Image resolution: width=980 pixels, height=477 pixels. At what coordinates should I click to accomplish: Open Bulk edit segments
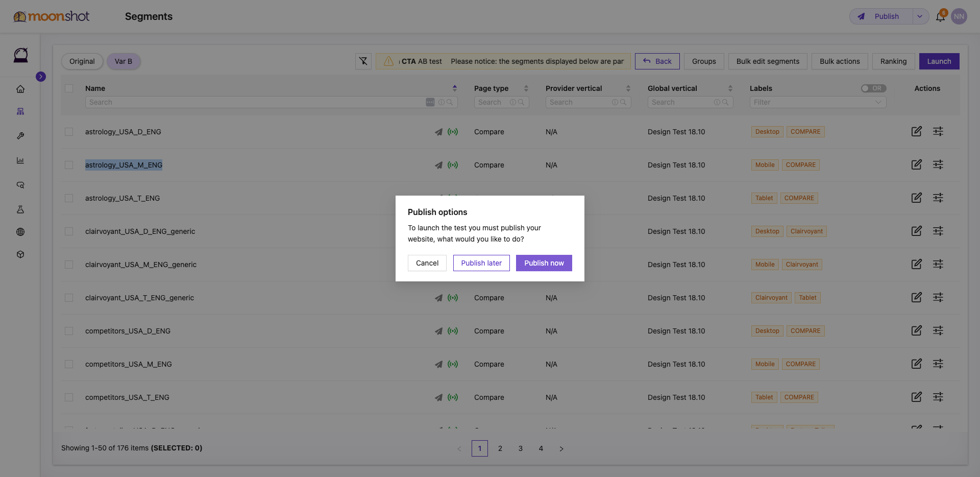(x=768, y=61)
